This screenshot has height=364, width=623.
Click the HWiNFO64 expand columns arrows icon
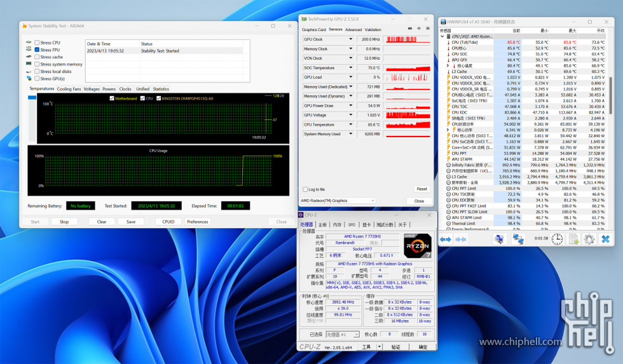pos(446,239)
